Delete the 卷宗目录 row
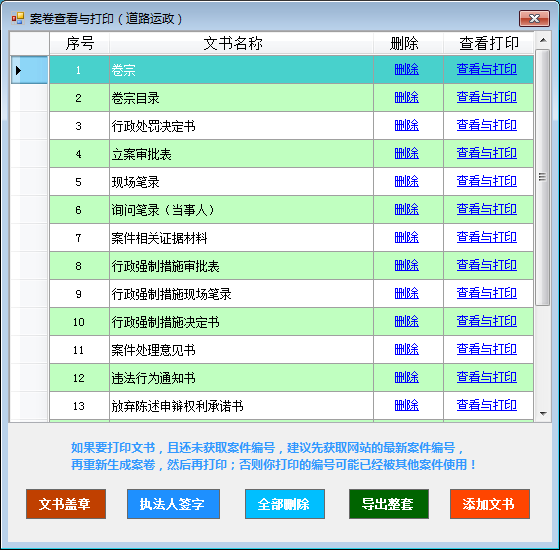The image size is (560, 550). tap(406, 97)
